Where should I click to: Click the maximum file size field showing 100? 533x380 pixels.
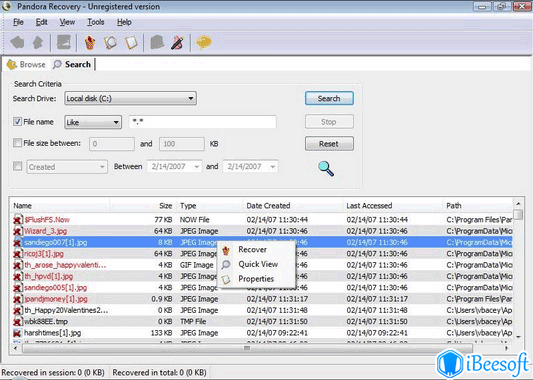[182, 144]
